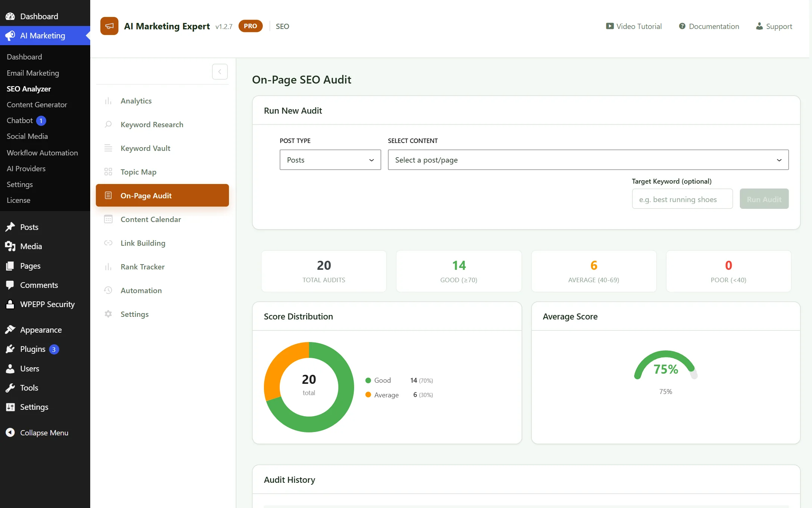Click the Target Keyword input field
The height and width of the screenshot is (508, 812).
682,199
